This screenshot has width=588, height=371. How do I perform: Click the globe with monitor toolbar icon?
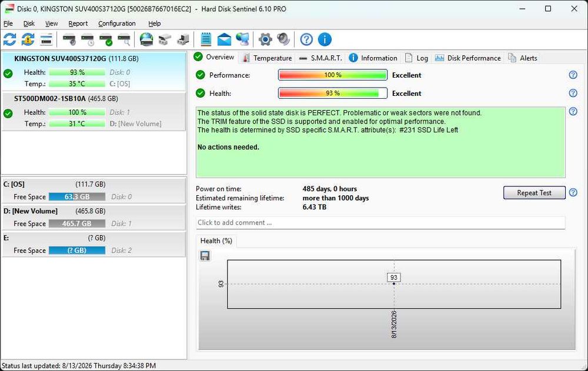click(243, 39)
